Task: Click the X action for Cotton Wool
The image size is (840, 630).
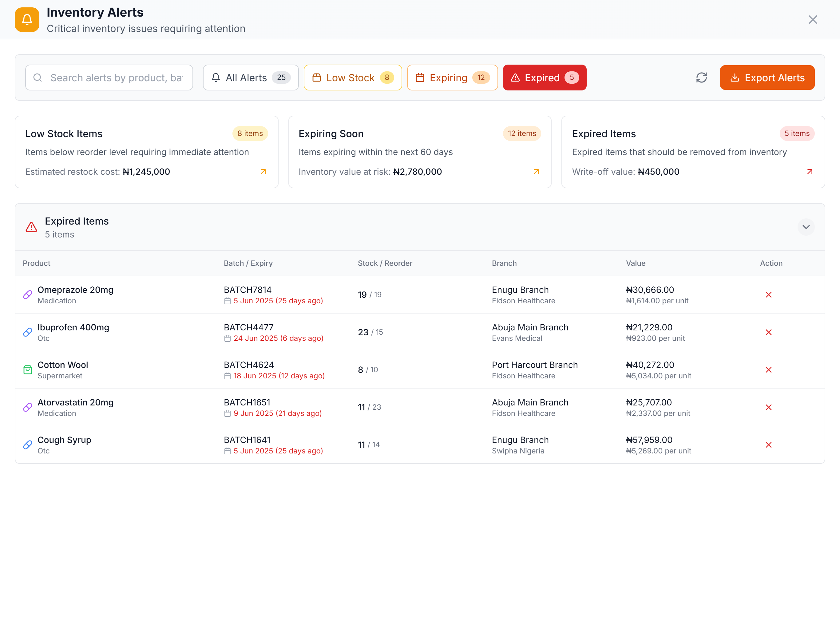Action: [x=768, y=370]
